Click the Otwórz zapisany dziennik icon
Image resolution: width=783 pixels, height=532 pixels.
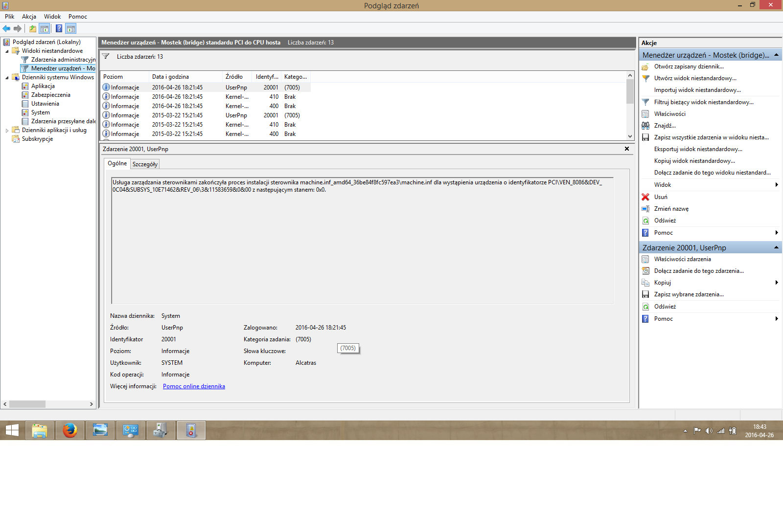click(645, 66)
